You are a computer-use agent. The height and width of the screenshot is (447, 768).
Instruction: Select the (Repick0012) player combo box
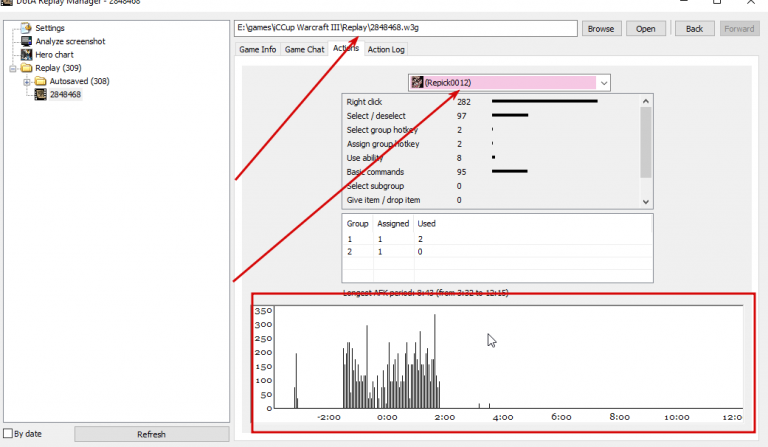click(x=509, y=83)
